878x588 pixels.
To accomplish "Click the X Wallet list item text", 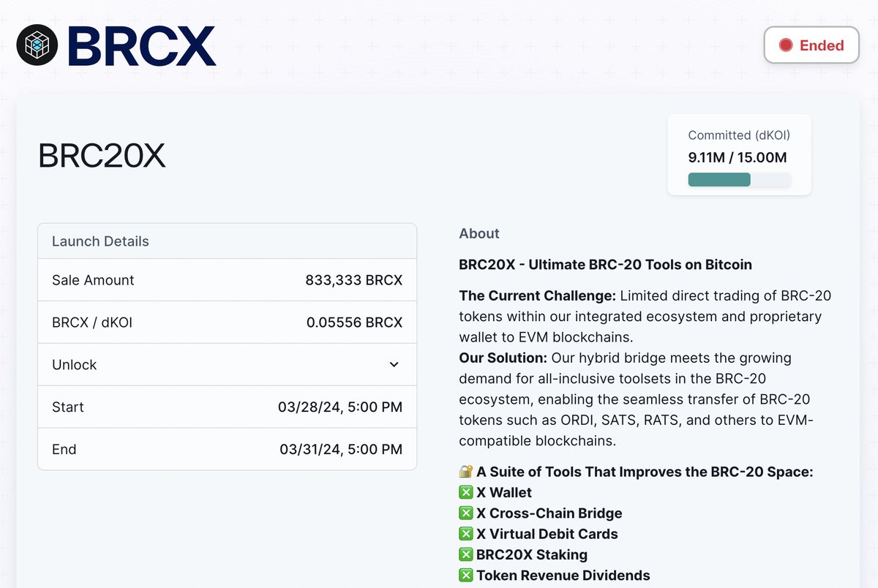I will (504, 493).
